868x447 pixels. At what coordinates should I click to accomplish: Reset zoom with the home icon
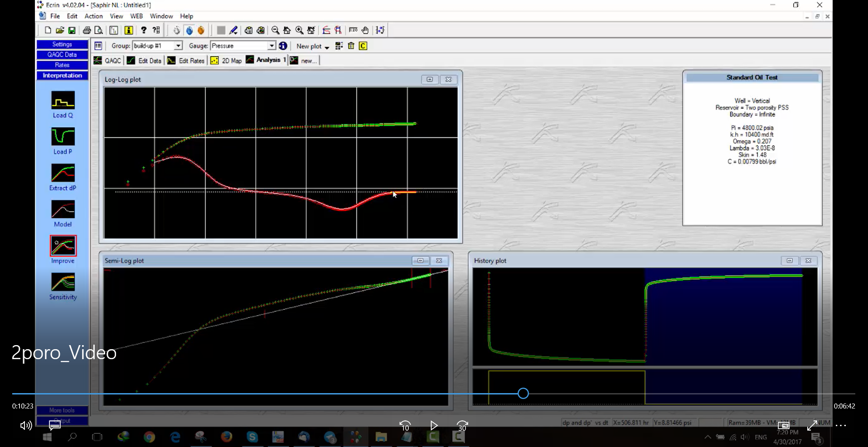click(x=287, y=30)
